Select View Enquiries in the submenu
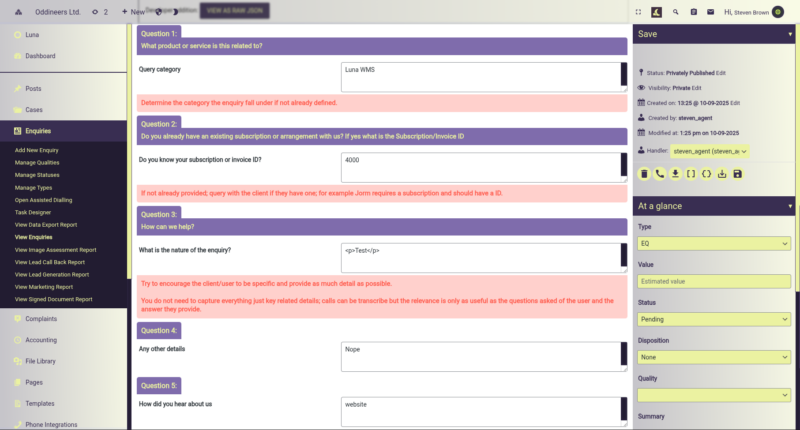Image resolution: width=800 pixels, height=430 pixels. point(34,237)
